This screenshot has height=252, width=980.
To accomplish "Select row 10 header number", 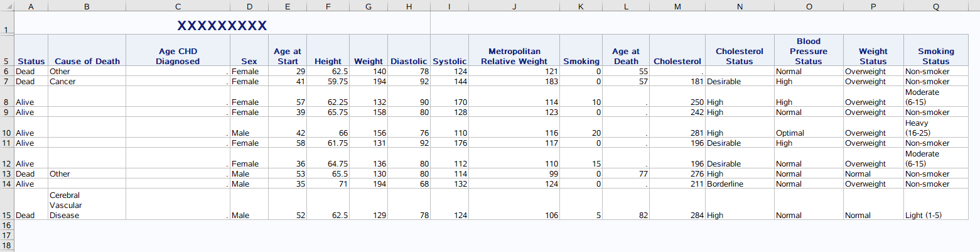I will (6, 133).
